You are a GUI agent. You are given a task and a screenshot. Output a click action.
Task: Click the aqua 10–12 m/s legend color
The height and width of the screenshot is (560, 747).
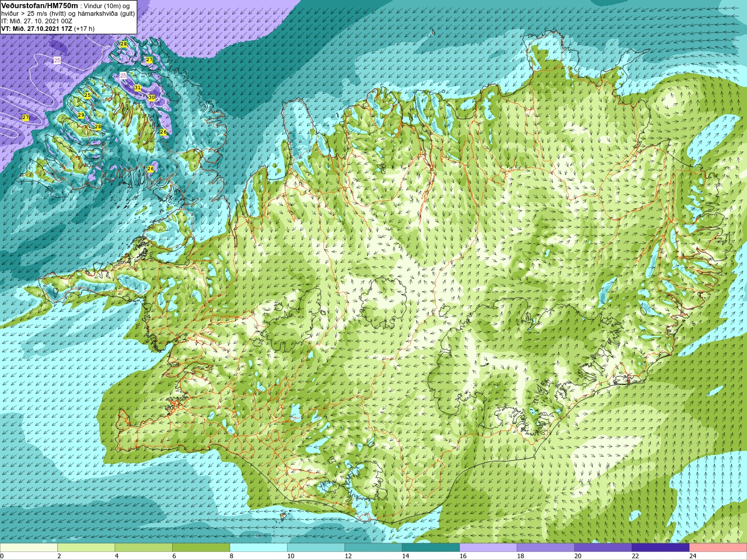pyautogui.click(x=316, y=547)
